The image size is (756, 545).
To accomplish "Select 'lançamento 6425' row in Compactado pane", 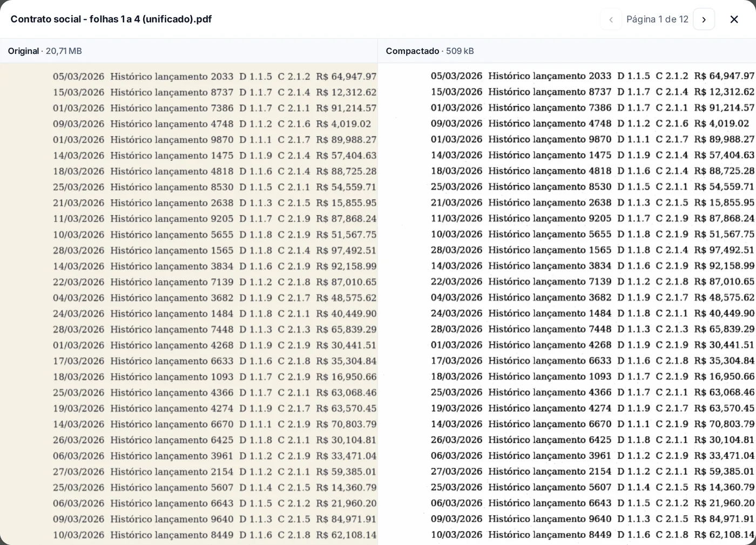I will click(593, 440).
